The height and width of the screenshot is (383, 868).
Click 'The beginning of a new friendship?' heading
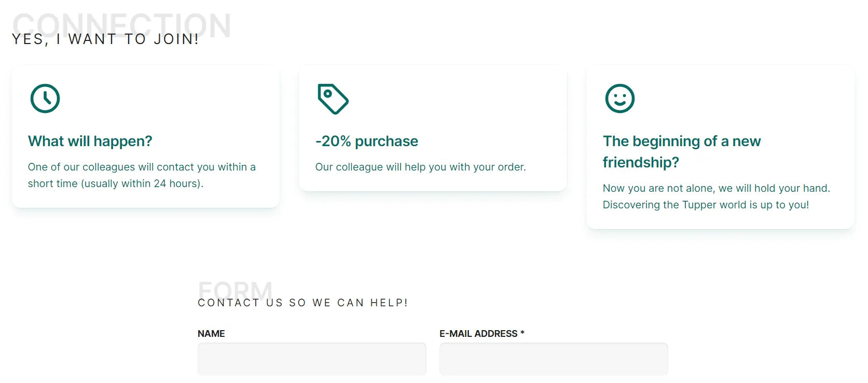tap(682, 151)
